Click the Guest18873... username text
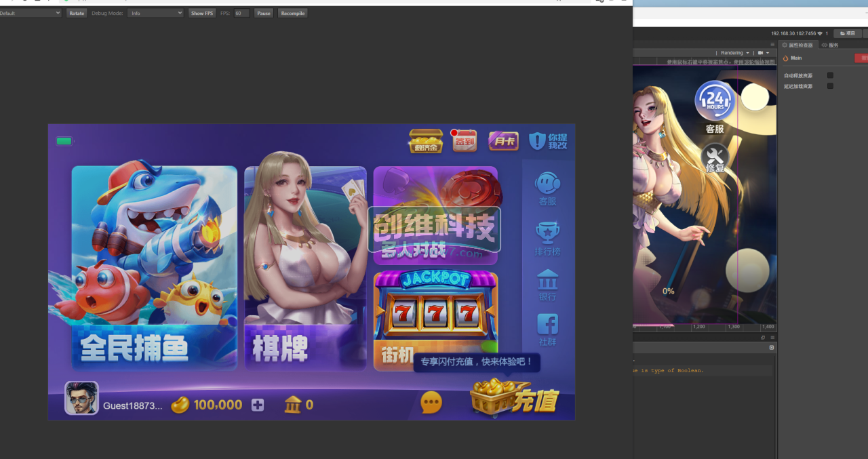The height and width of the screenshot is (459, 868). click(x=133, y=405)
